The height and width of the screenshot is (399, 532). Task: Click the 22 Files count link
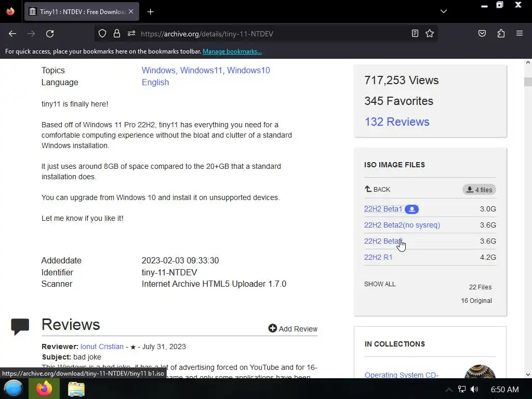coord(480,287)
